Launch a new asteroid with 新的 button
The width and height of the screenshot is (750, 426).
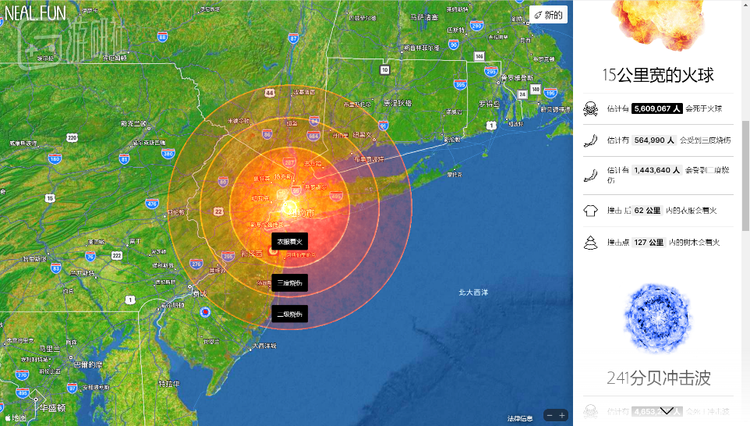coord(548,14)
